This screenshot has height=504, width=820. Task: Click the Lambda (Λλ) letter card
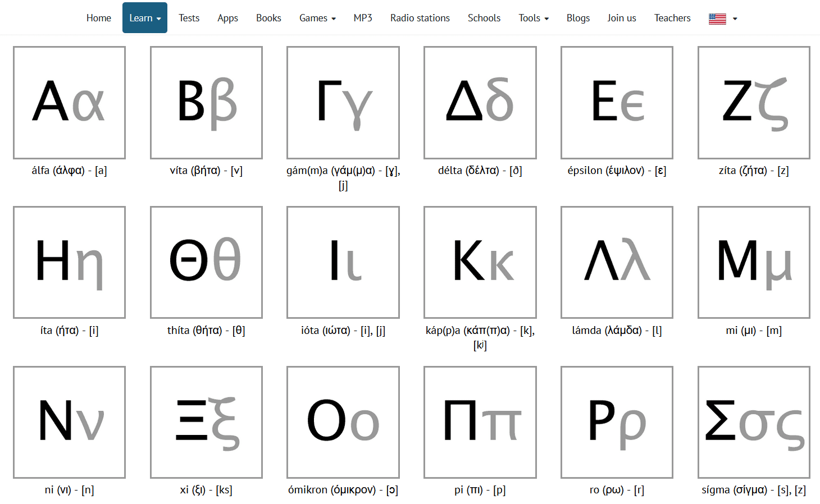(x=617, y=262)
